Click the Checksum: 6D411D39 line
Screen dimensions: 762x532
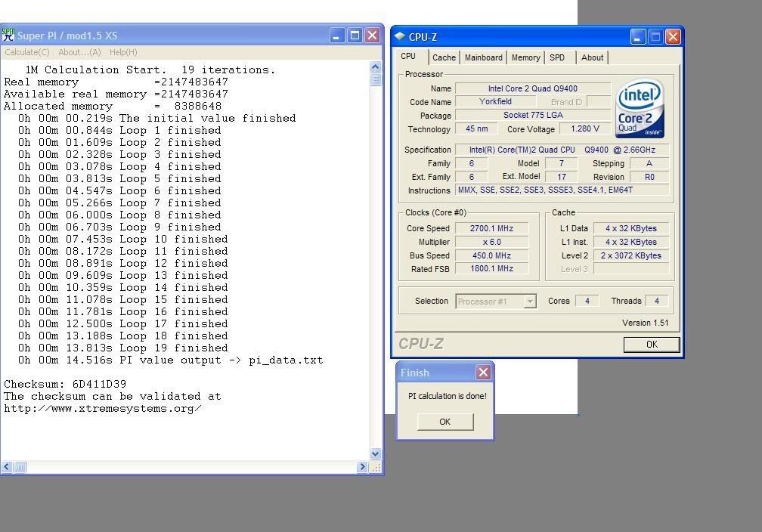(65, 385)
